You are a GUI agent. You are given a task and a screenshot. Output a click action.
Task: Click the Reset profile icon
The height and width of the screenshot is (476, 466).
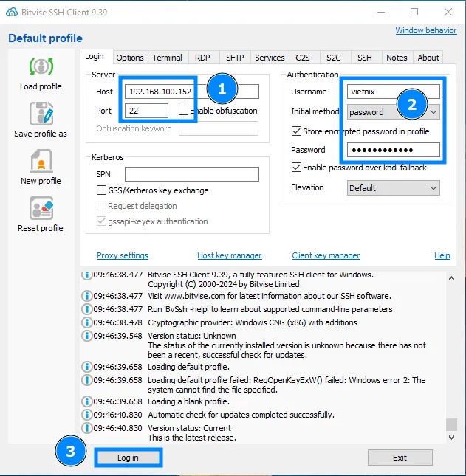[41, 208]
